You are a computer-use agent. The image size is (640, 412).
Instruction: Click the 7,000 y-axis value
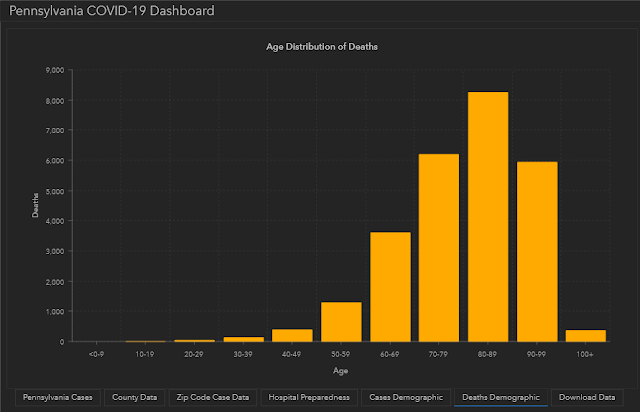pyautogui.click(x=55, y=130)
